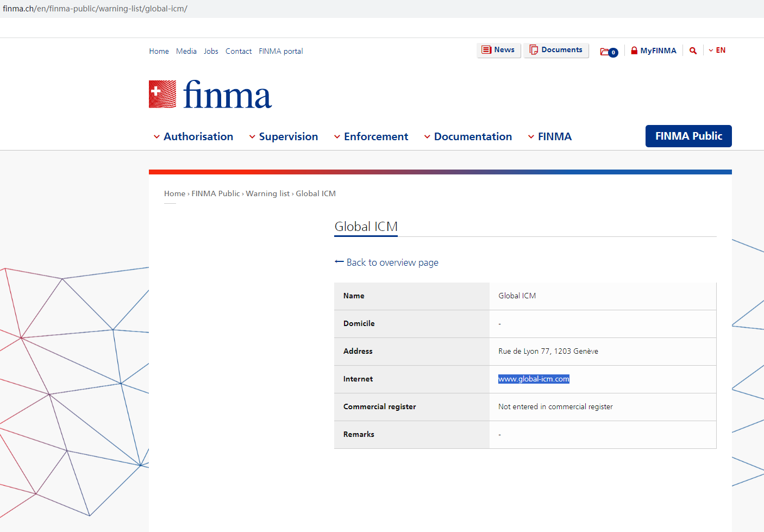Viewport: 764px width, 532px height.
Task: Open the www.global-icm.com link
Action: point(534,379)
